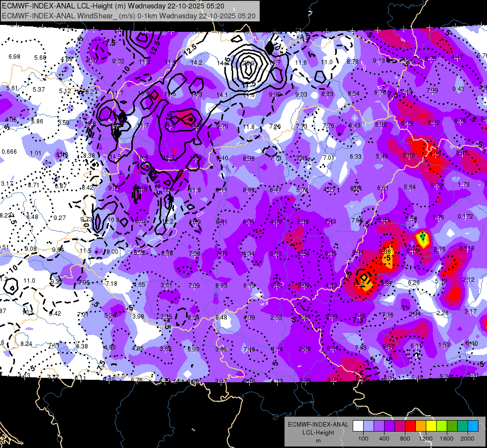The image size is (487, 448).
Task: Click the legend scale value 1200
Action: tap(425, 439)
